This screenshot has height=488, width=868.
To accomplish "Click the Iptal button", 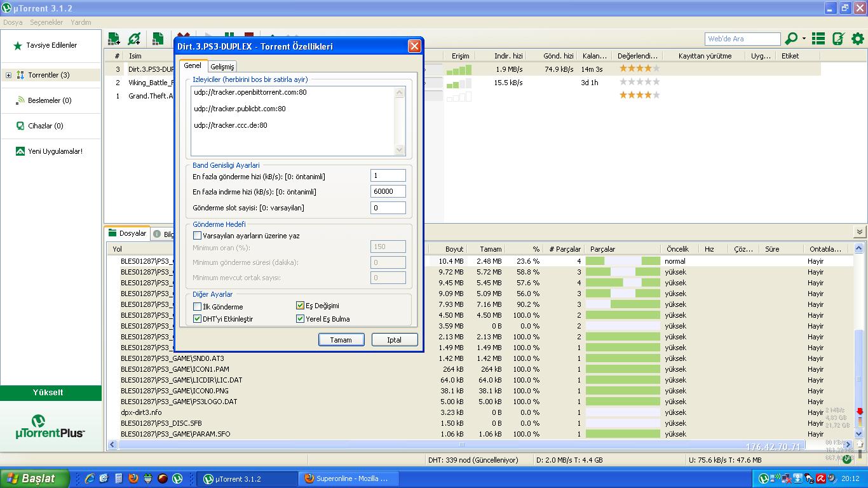I will [x=395, y=340].
